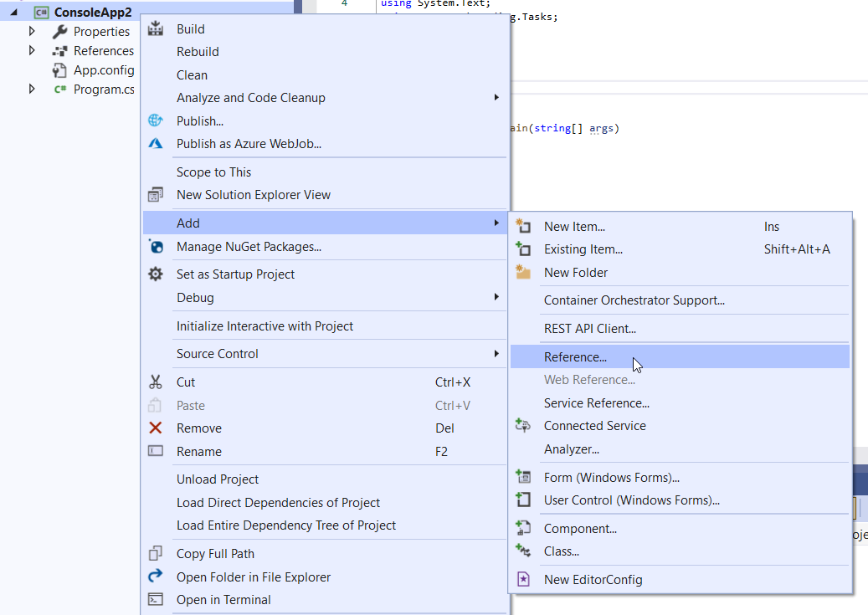Expand the Properties tree node
Screen dimensions: 868x615
coord(32,31)
